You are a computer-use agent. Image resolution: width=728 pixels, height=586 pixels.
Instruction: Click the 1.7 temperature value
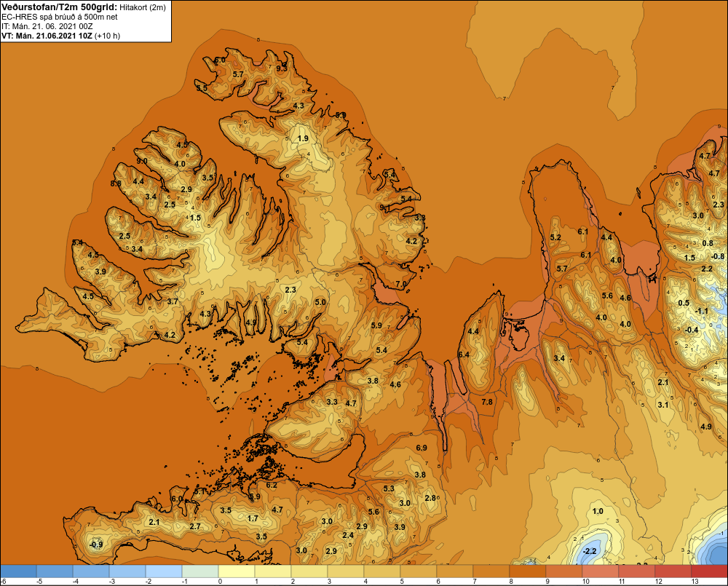click(x=253, y=518)
